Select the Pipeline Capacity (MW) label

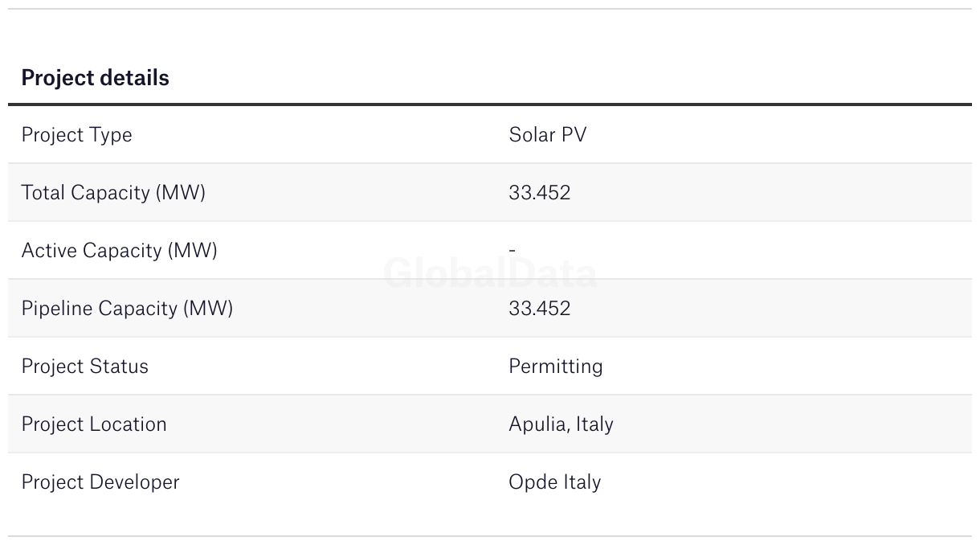pyautogui.click(x=127, y=309)
